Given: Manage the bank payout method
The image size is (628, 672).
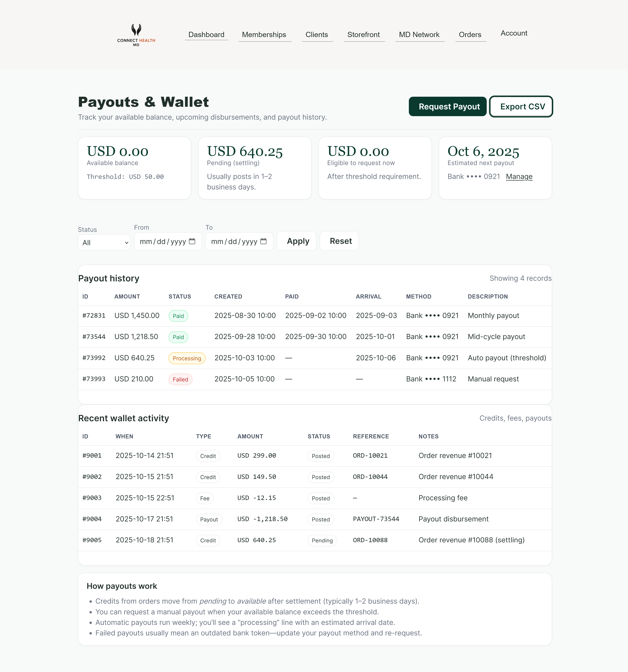Looking at the screenshot, I should [x=519, y=176].
